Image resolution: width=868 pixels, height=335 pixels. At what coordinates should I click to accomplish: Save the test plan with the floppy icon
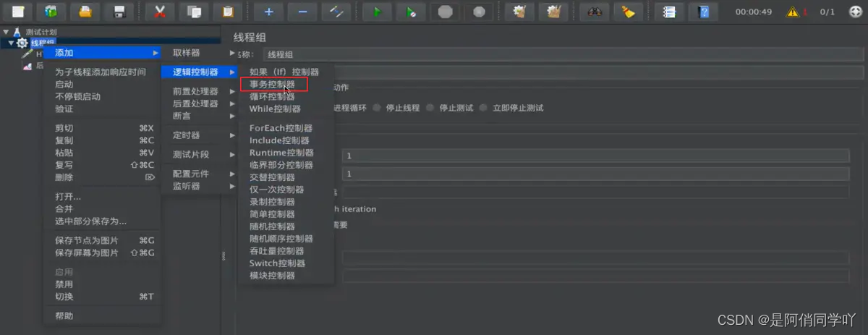click(x=119, y=12)
